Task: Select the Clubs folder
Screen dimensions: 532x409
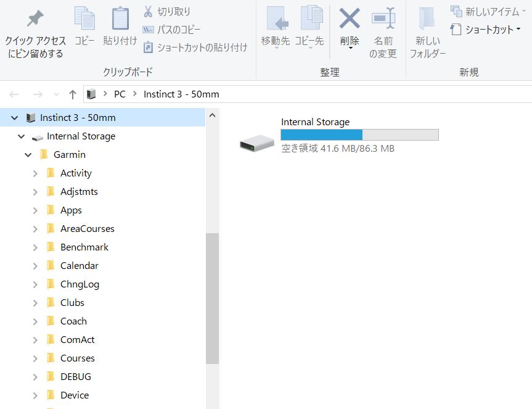Action: click(x=72, y=302)
